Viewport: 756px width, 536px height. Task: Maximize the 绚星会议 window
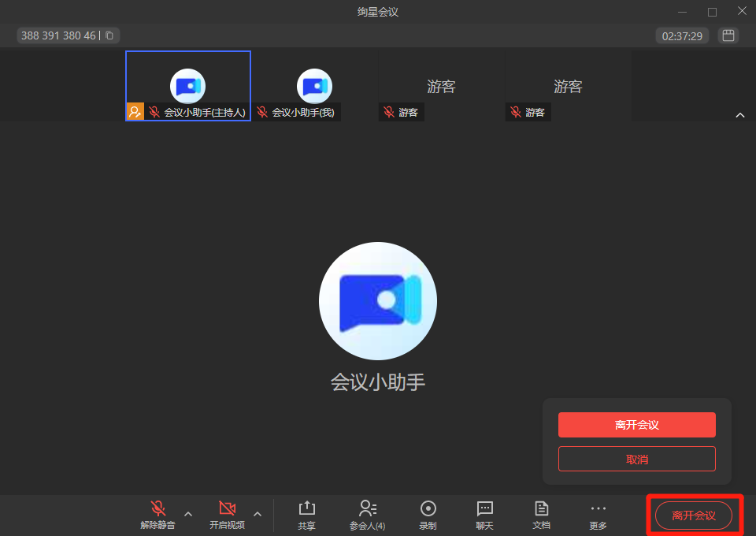(712, 12)
